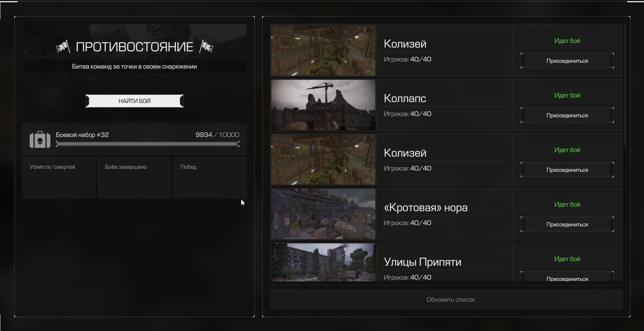Join the Колизей match listed above Коллапс
644x331 pixels.
click(x=567, y=61)
